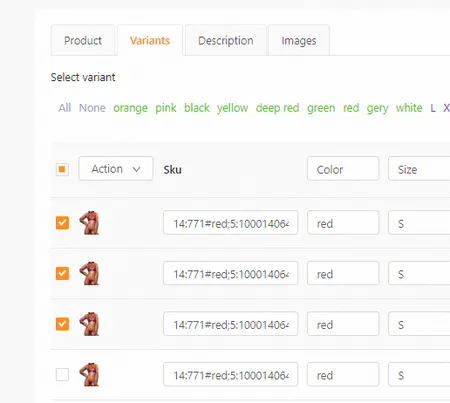
Task: Toggle the select-all checkbox in table header
Action: point(62,169)
